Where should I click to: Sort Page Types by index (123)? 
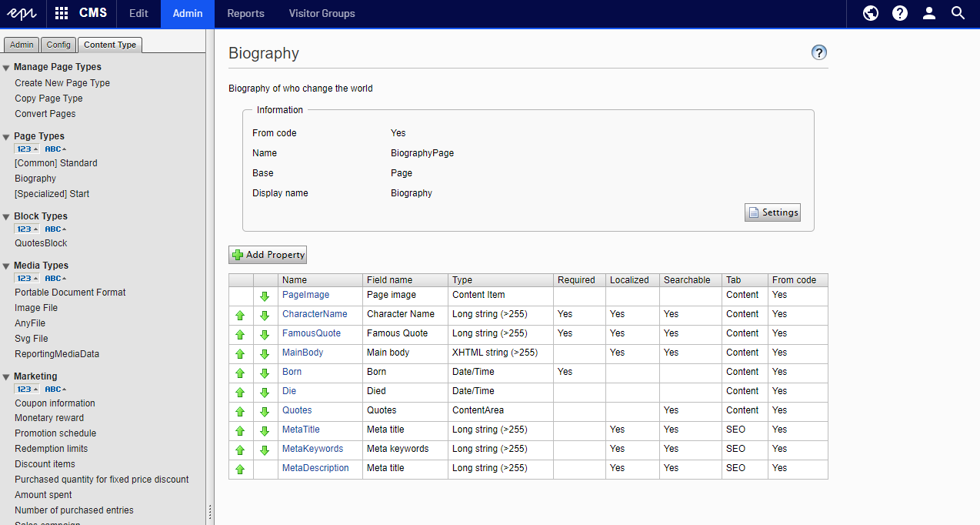click(27, 149)
